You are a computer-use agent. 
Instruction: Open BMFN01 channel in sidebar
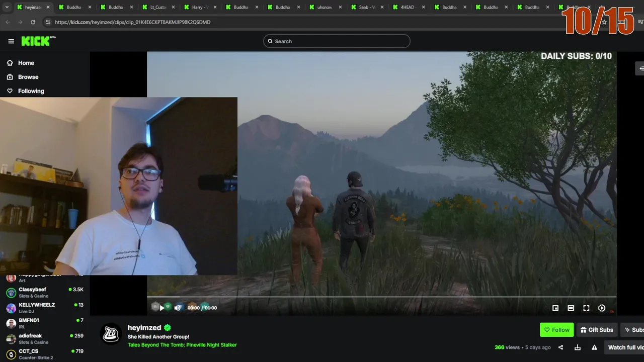coord(45,323)
